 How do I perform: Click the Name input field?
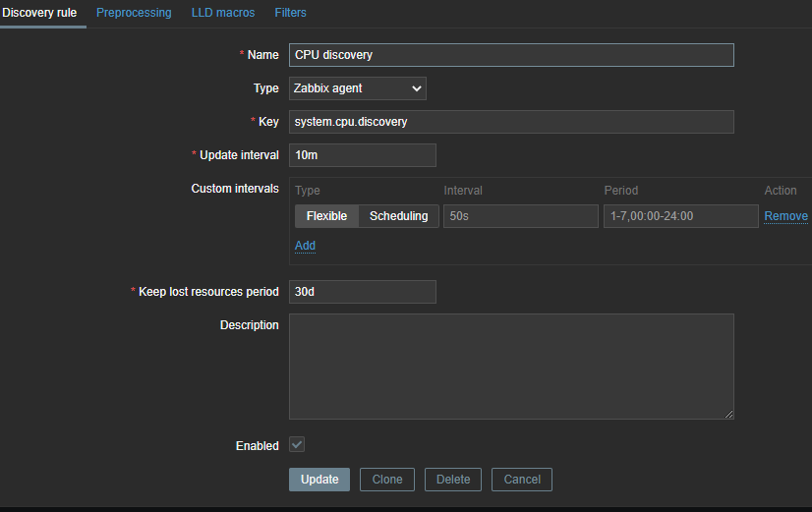click(x=511, y=55)
